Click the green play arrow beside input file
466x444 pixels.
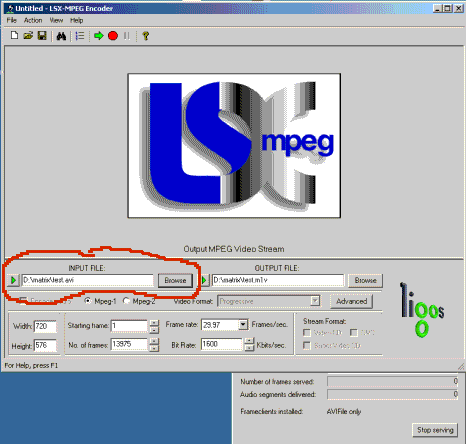(13, 280)
